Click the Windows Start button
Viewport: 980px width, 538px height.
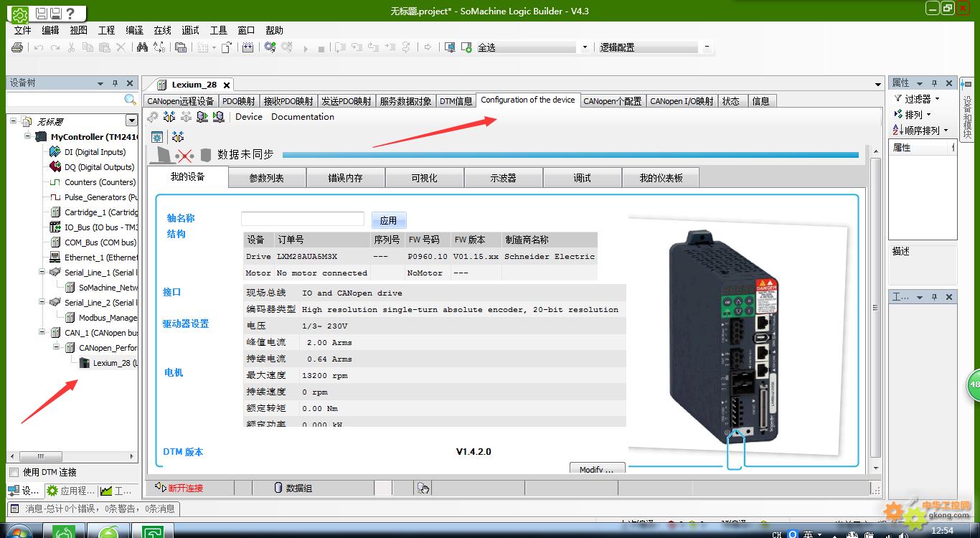tap(18, 532)
